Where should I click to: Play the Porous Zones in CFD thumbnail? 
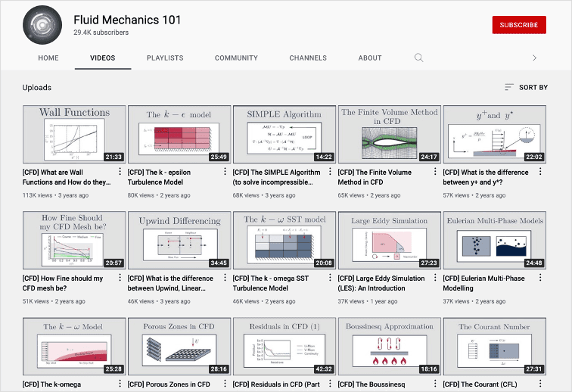coord(179,347)
